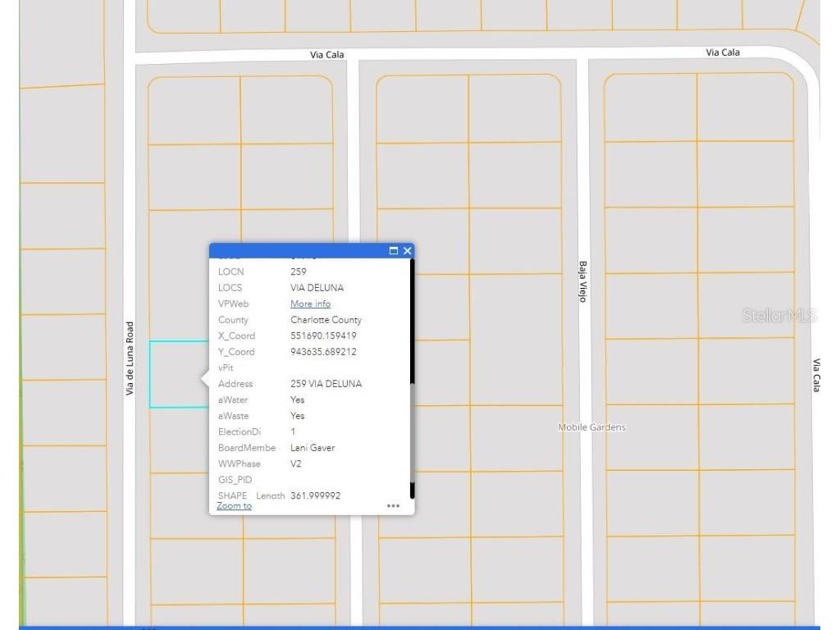
Task: Click the Via Cala street label
Action: (x=327, y=56)
